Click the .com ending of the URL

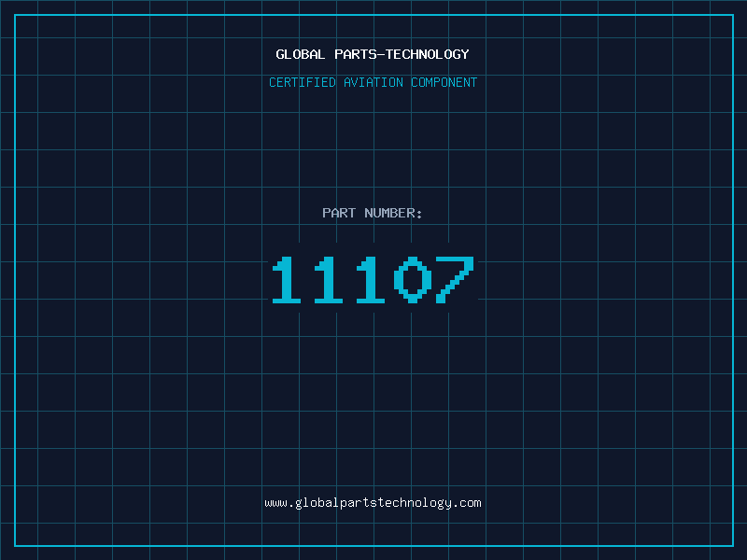click(468, 503)
